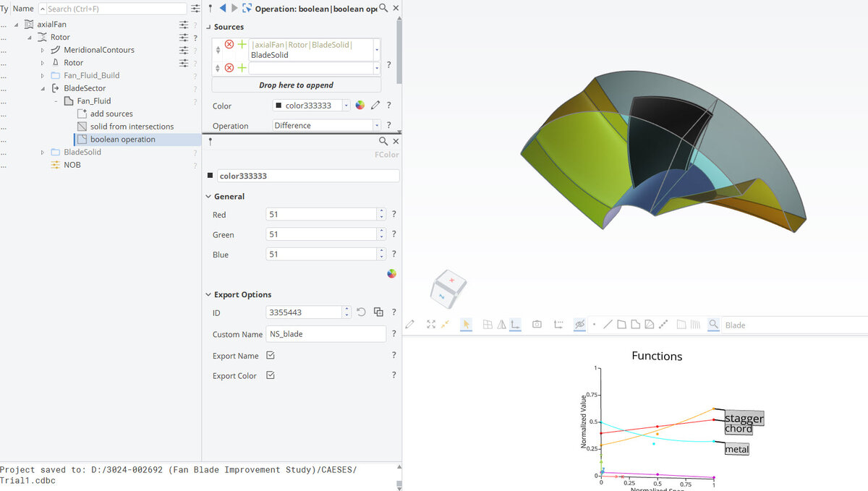
Task: Toggle the dotted point-set filter icon
Action: pyautogui.click(x=663, y=325)
